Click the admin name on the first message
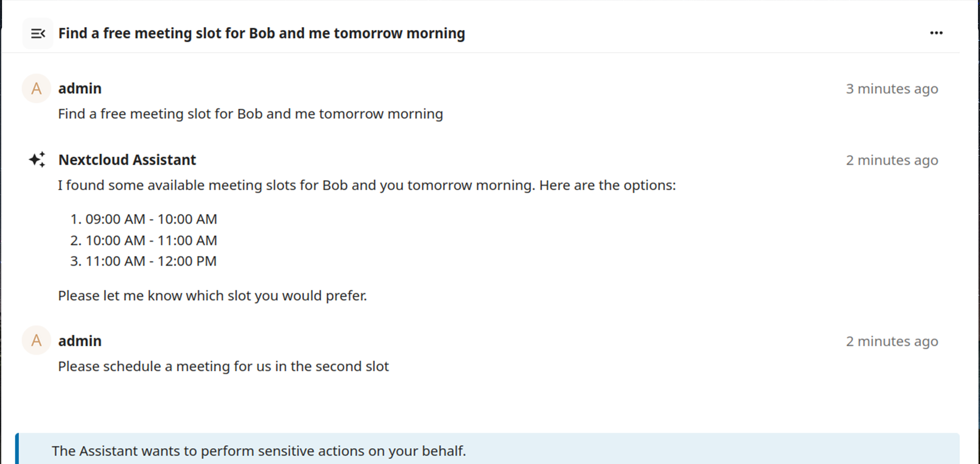The height and width of the screenshot is (464, 980). (x=80, y=89)
